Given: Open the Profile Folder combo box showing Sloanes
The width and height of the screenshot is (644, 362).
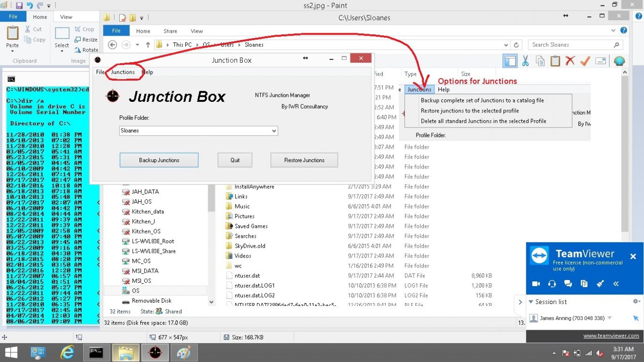Looking at the screenshot, I should coord(198,131).
